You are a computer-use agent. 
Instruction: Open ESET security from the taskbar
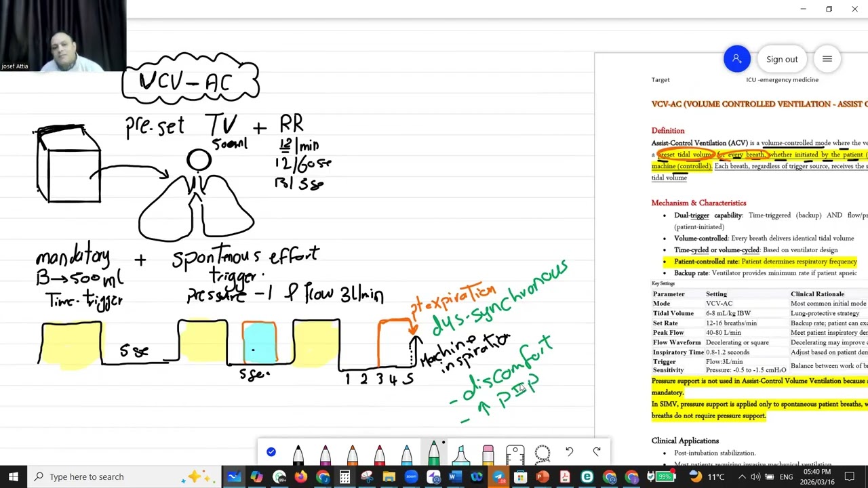[x=587, y=476]
